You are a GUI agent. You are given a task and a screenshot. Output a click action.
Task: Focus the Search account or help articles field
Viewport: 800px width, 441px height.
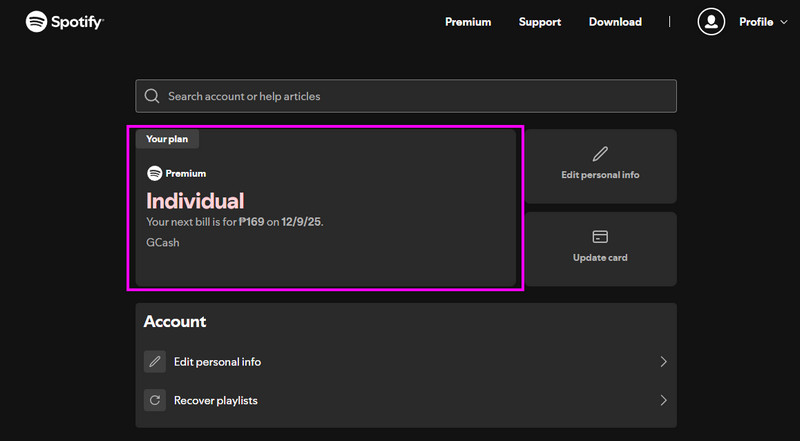coord(410,96)
